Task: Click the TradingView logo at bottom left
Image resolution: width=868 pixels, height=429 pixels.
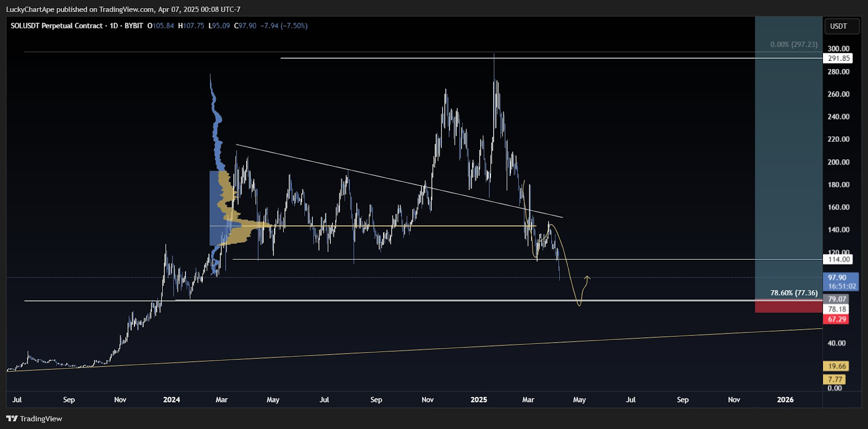Action: click(34, 419)
